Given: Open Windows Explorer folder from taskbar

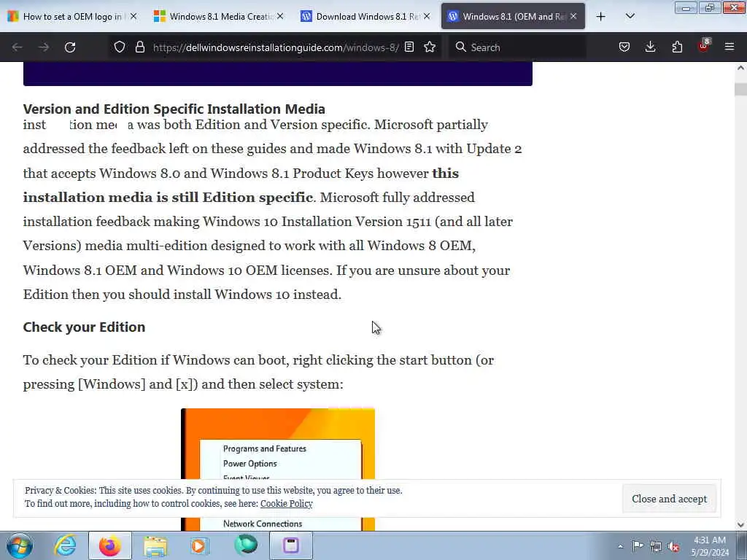Looking at the screenshot, I should 155,545.
